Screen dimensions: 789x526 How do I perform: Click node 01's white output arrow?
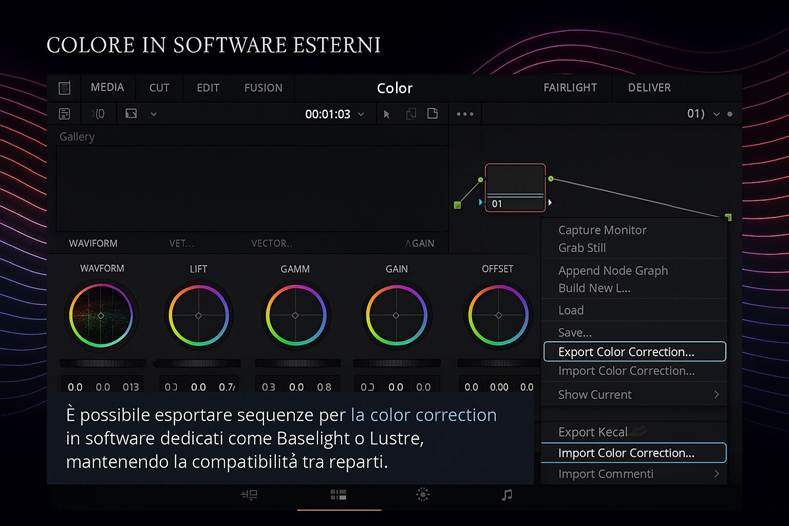(x=550, y=202)
